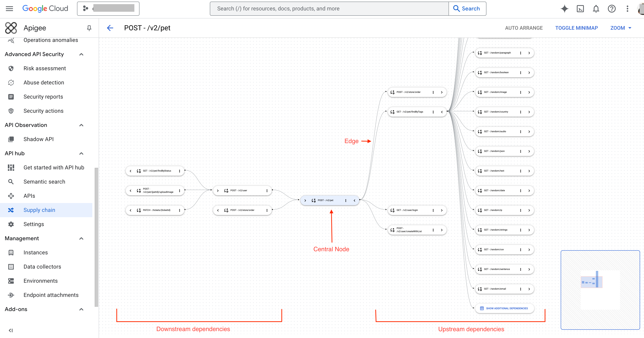Viewport: 644px width, 338px height.
Task: Collapse the Advanced API Security section
Action: pyautogui.click(x=81, y=54)
